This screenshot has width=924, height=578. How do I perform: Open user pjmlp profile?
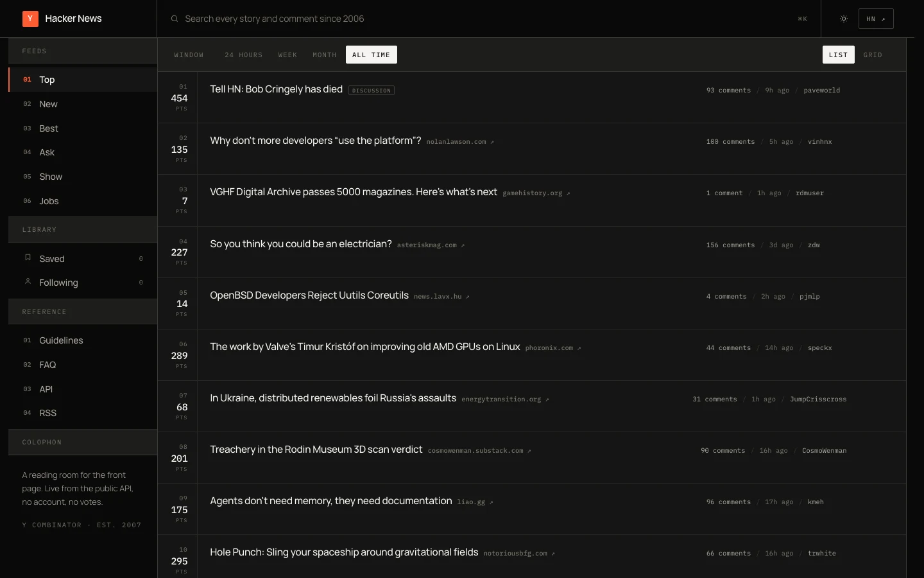click(x=810, y=297)
